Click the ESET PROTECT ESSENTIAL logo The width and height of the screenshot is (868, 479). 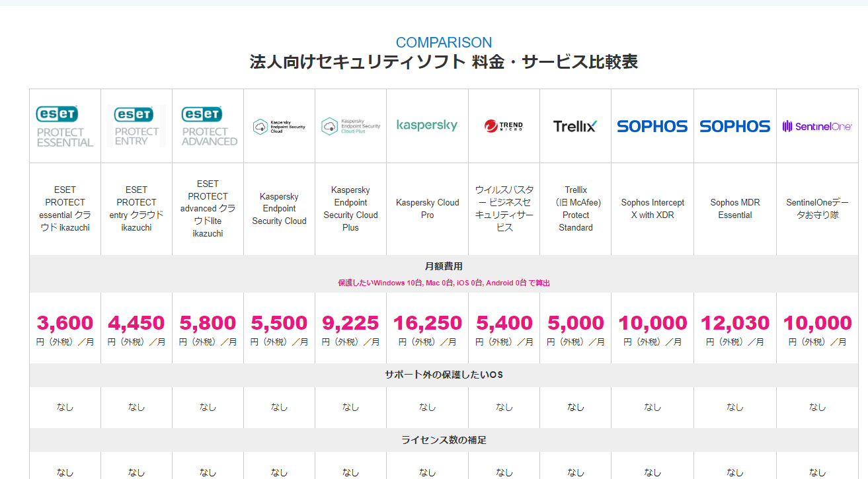pyautogui.click(x=65, y=126)
